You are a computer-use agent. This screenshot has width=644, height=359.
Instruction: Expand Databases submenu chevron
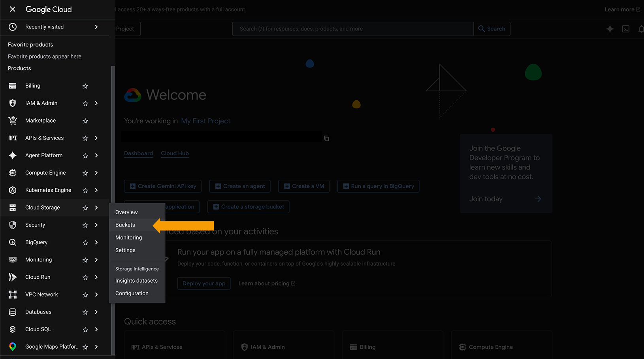coord(96,312)
